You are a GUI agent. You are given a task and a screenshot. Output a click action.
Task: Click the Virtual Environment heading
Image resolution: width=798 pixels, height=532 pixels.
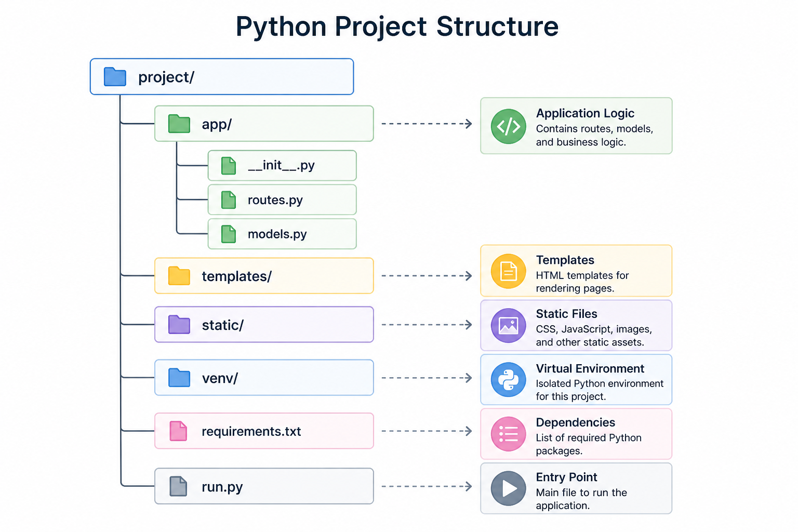pyautogui.click(x=590, y=368)
